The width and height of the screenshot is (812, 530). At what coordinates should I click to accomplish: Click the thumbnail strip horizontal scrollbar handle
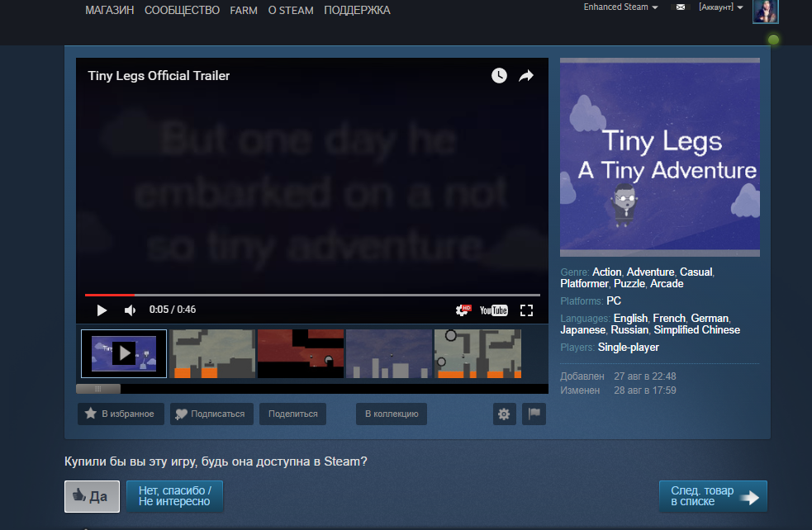(97, 389)
